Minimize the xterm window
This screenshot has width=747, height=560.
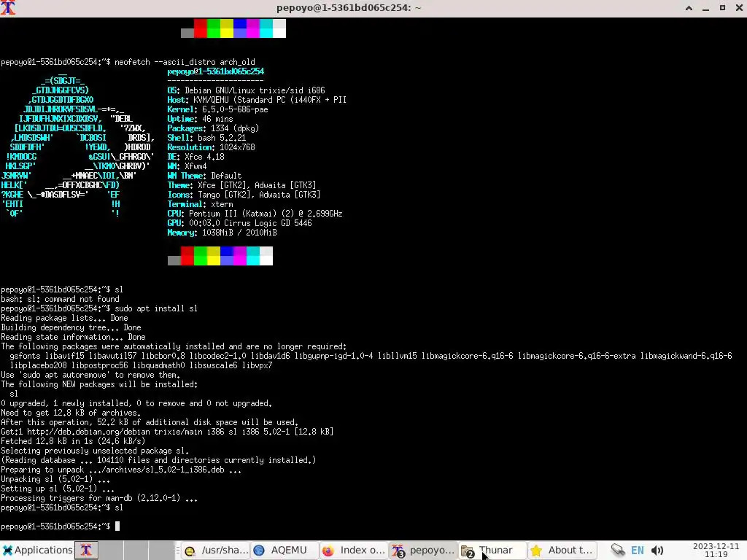[705, 7]
